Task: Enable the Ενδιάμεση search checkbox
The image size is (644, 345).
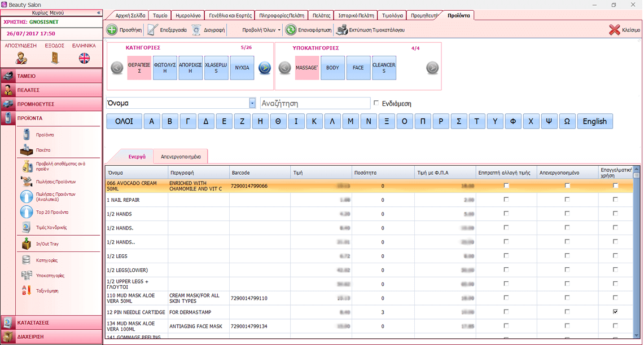Action: pyautogui.click(x=376, y=103)
